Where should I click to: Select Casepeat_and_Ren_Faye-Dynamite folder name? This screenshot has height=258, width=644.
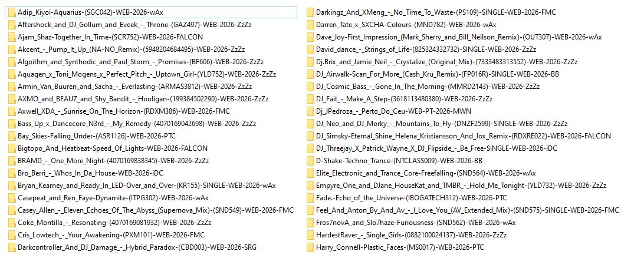click(113, 198)
